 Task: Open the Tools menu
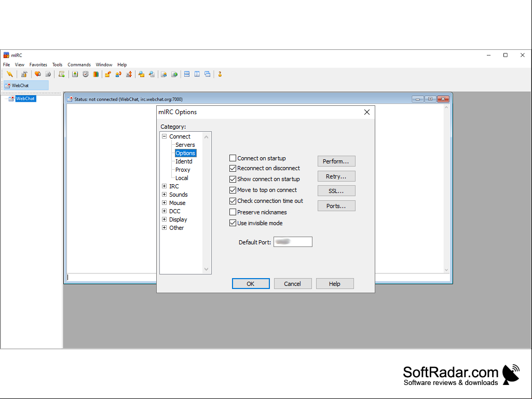pos(57,64)
